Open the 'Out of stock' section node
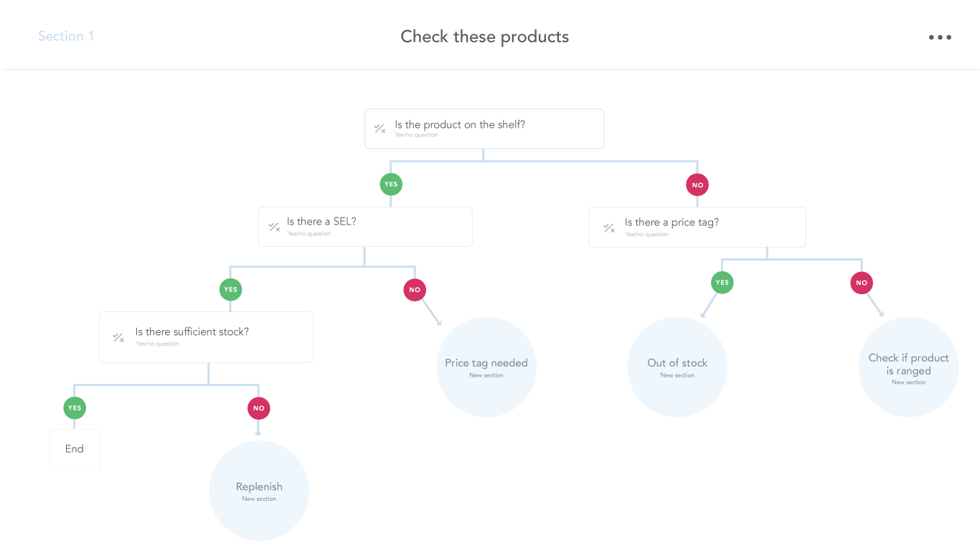This screenshot has height=551, width=980. 677,367
